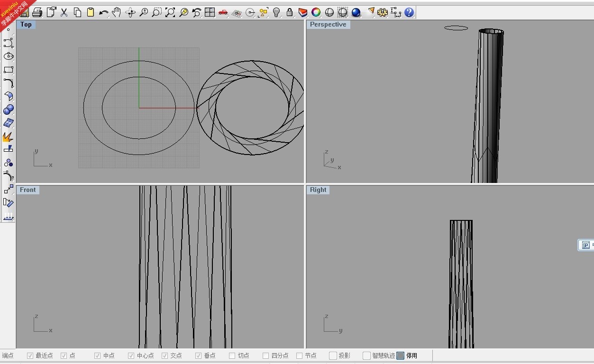Click the Top viewport title label
594x364 pixels.
click(26, 25)
